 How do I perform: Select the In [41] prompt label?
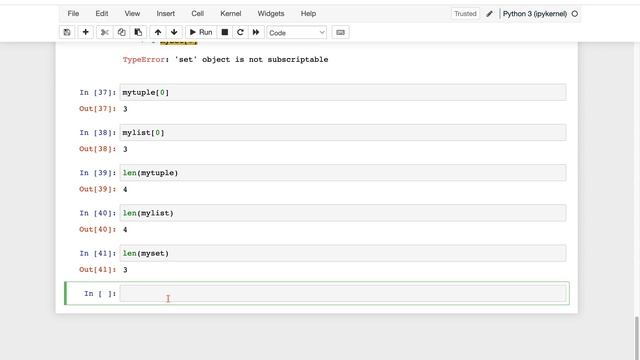[98, 253]
